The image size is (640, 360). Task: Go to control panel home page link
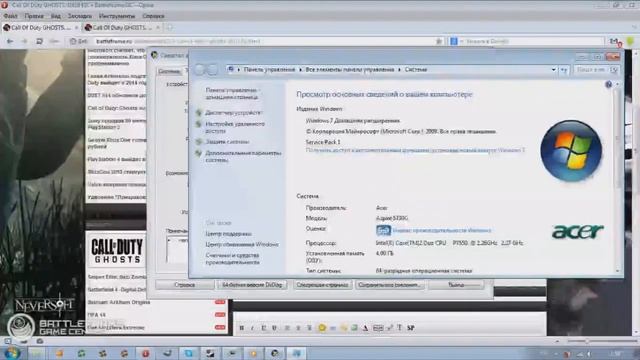[x=232, y=93]
